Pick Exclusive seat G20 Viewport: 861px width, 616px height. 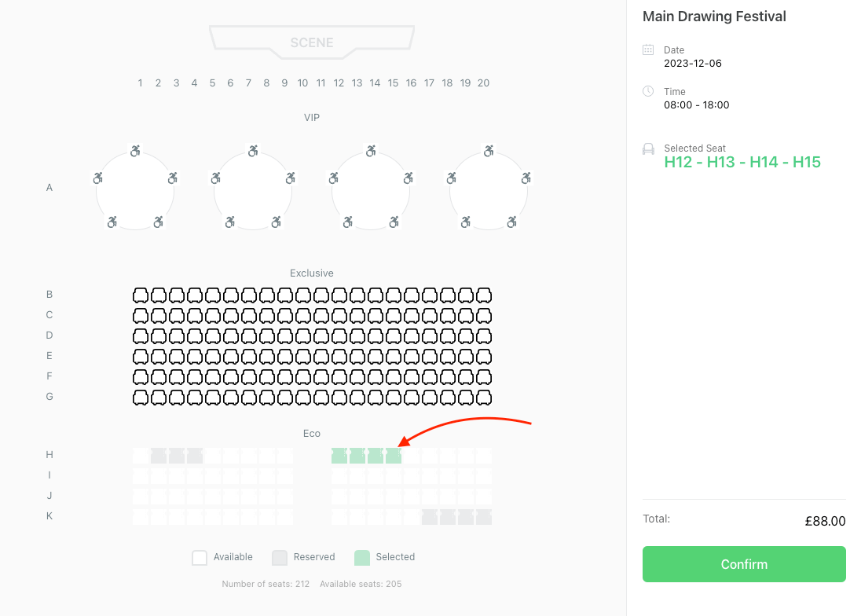coord(484,397)
